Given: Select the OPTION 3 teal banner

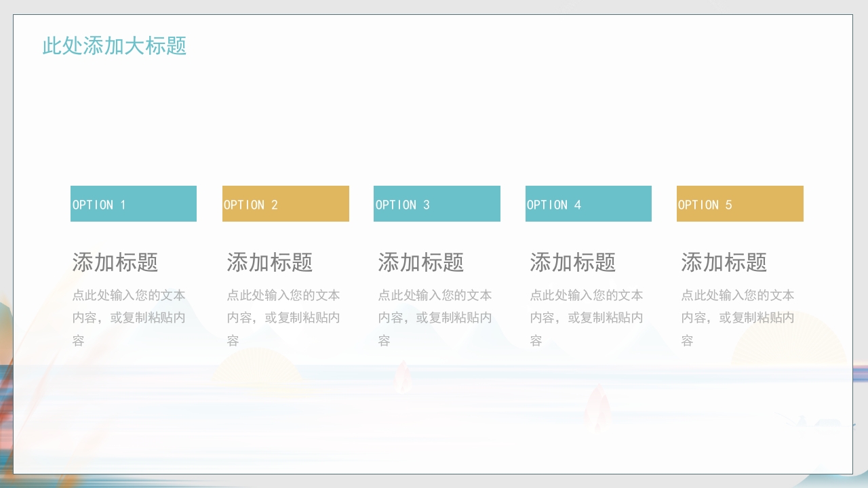Looking at the screenshot, I should coord(437,203).
